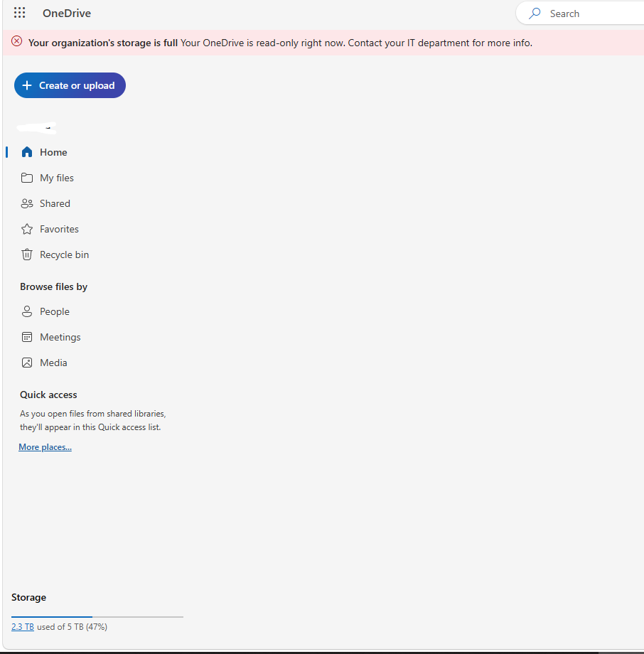The image size is (644, 654).
Task: Click the People person icon
Action: pos(27,311)
